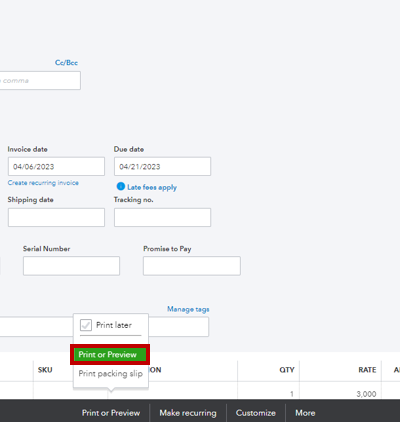Toggle the Print later checkbox
This screenshot has width=400, height=422.
point(86,325)
